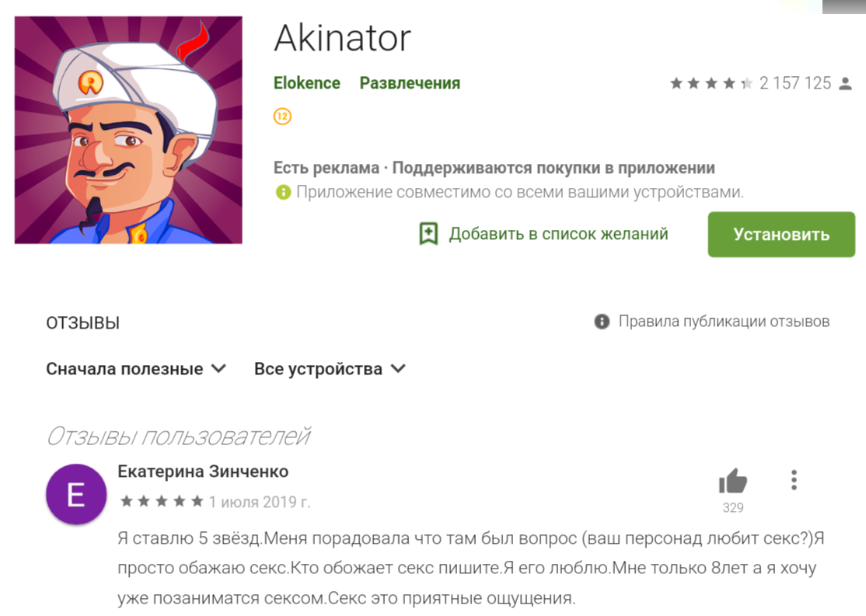The width and height of the screenshot is (866, 616).
Task: Expand the Все устройства filter dropdown
Action: click(330, 369)
